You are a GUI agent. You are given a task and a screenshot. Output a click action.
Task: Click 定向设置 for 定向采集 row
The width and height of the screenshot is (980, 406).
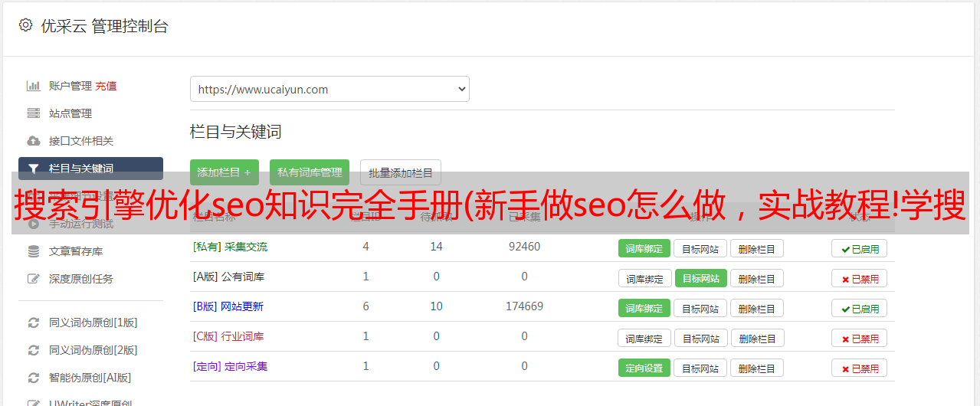[x=644, y=368]
